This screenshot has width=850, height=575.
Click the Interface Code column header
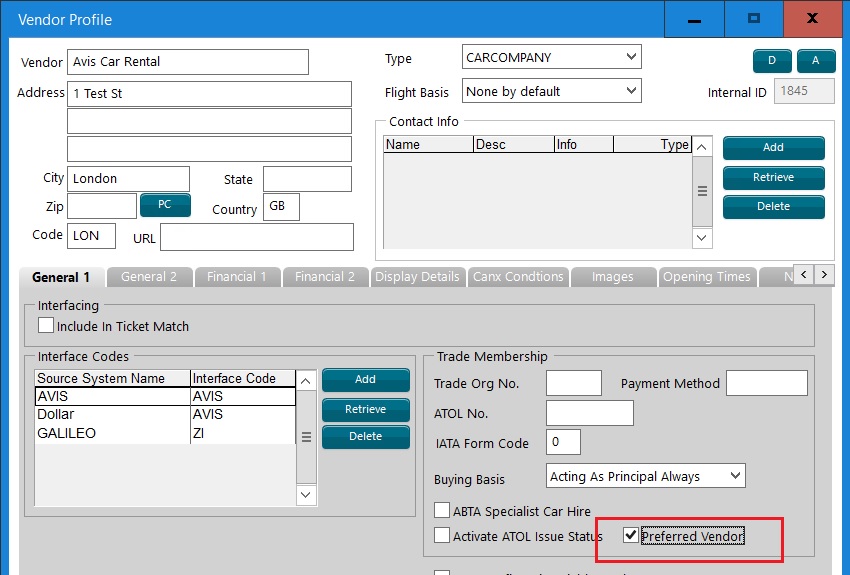243,378
